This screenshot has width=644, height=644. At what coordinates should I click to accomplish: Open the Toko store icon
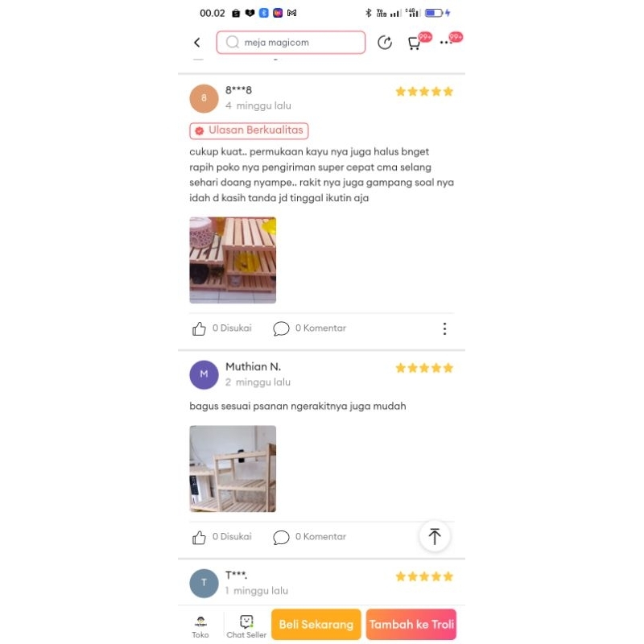click(200, 627)
